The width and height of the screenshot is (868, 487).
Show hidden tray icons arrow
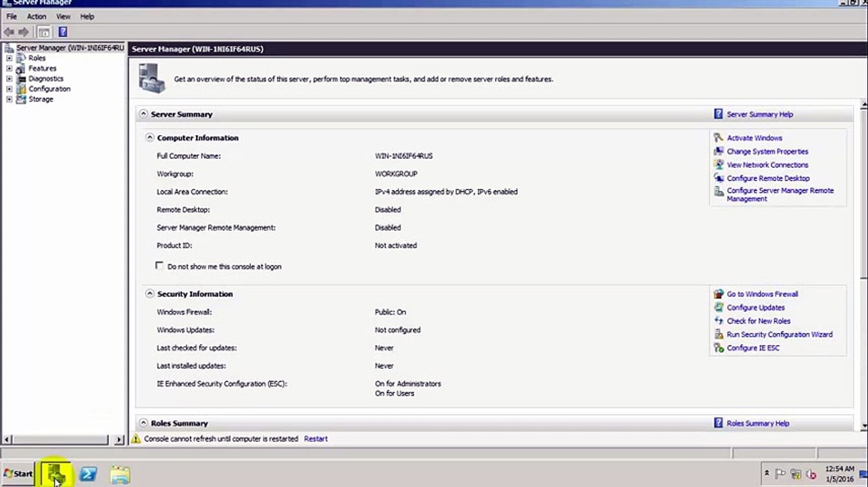767,473
